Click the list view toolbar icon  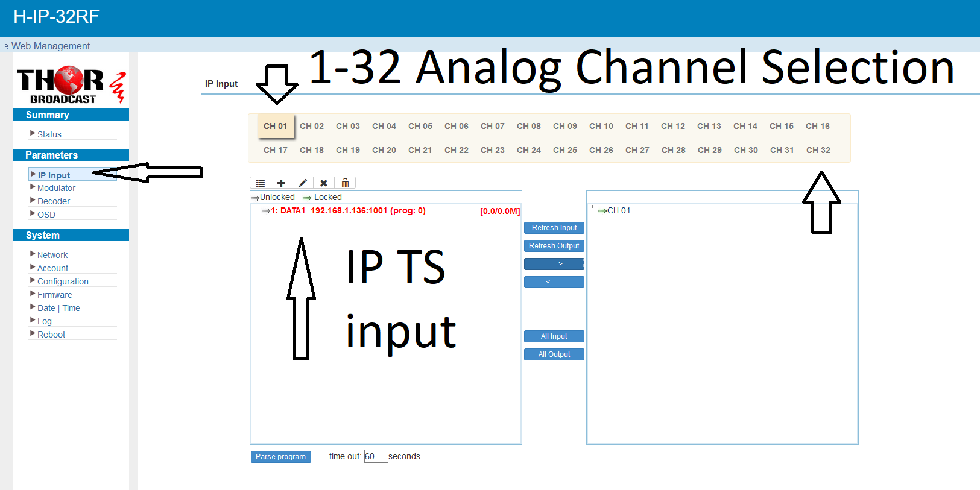point(261,183)
